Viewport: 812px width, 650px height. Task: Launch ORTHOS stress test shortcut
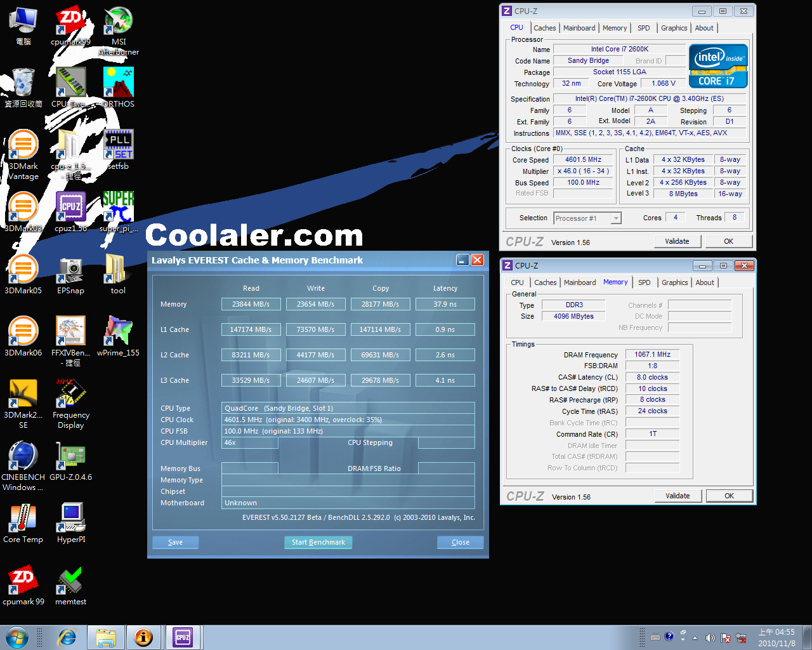click(119, 88)
